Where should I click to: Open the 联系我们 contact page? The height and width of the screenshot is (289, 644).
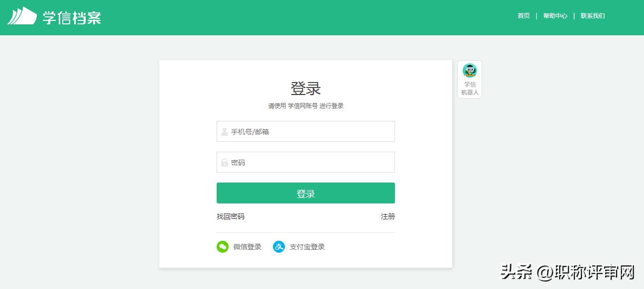pyautogui.click(x=591, y=15)
